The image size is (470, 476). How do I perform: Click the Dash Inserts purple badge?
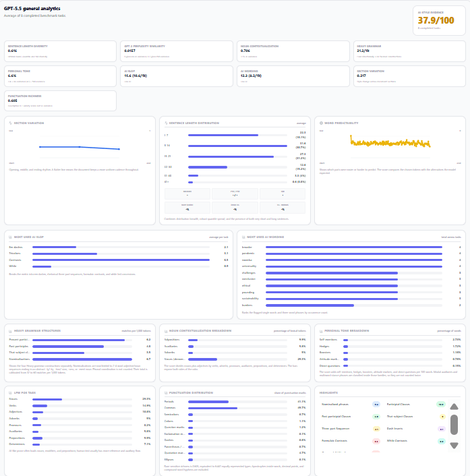(442, 429)
